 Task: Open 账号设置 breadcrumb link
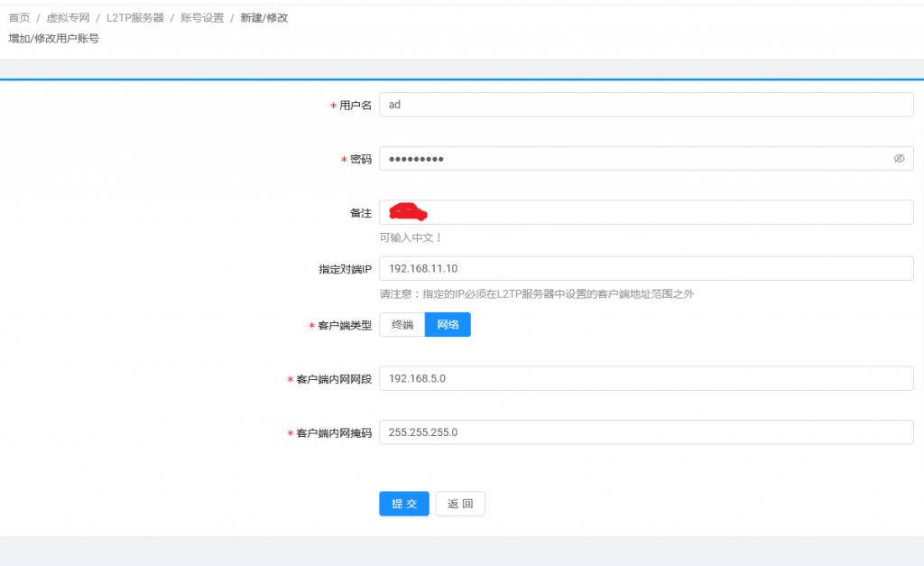click(x=202, y=17)
